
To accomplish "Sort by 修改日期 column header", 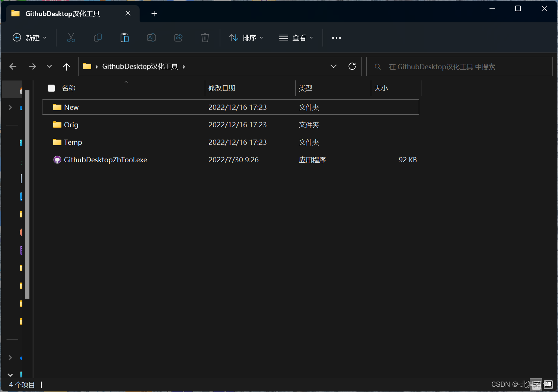I will [x=222, y=88].
